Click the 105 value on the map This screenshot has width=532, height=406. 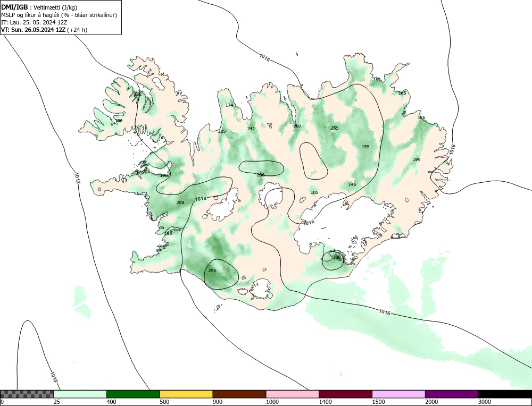click(314, 192)
